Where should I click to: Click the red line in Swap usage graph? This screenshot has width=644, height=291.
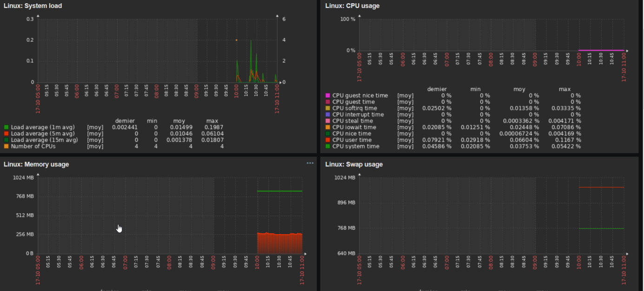point(601,187)
